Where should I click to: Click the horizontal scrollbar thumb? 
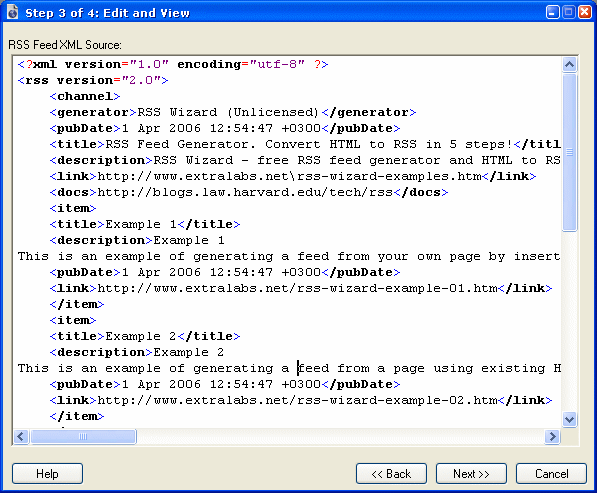(83, 436)
